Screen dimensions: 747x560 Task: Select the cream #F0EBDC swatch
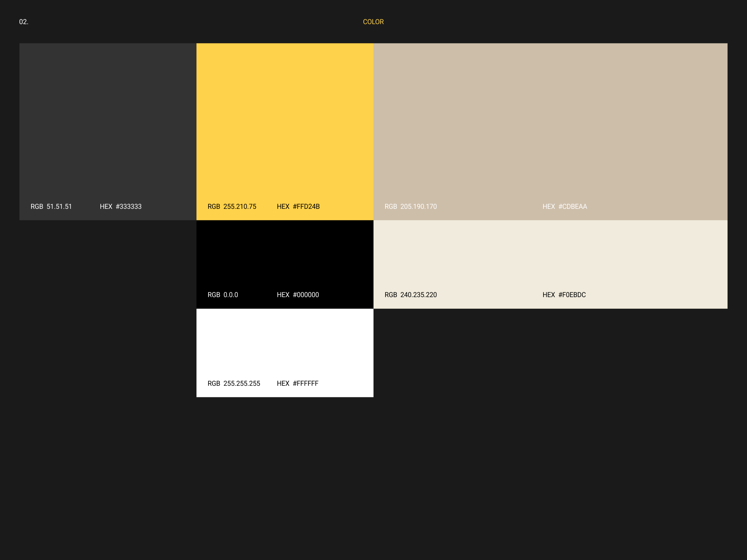pos(550,257)
